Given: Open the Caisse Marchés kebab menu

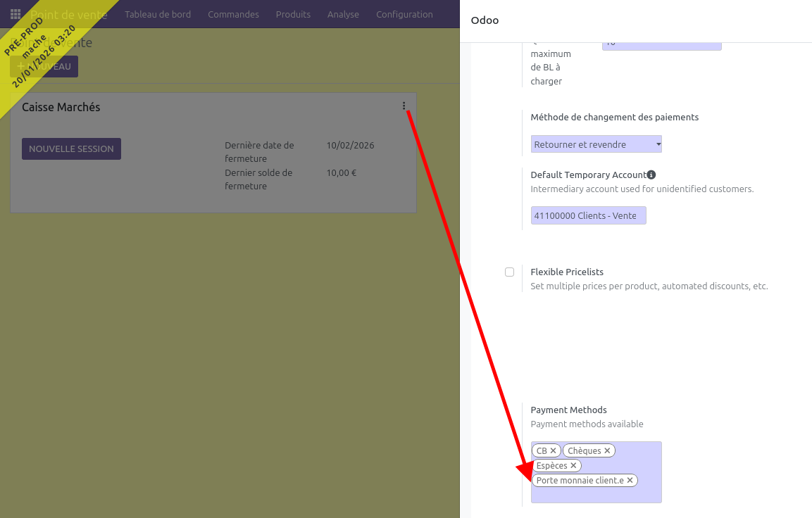Looking at the screenshot, I should pos(404,106).
